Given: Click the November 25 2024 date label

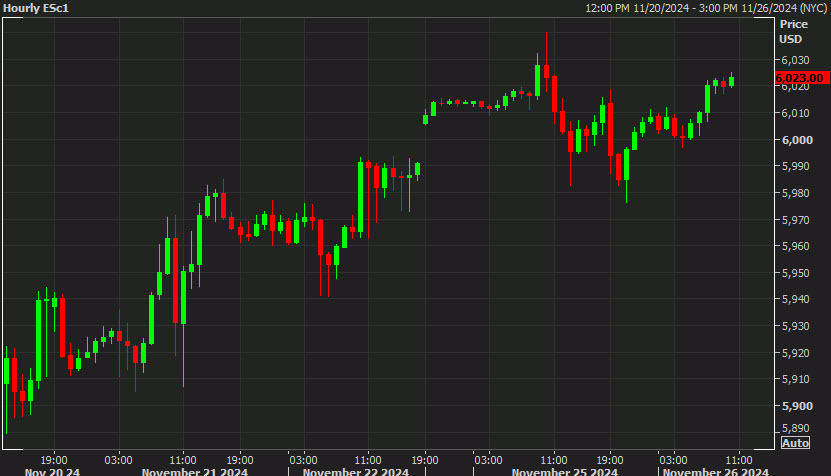Looking at the screenshot, I should point(565,471).
